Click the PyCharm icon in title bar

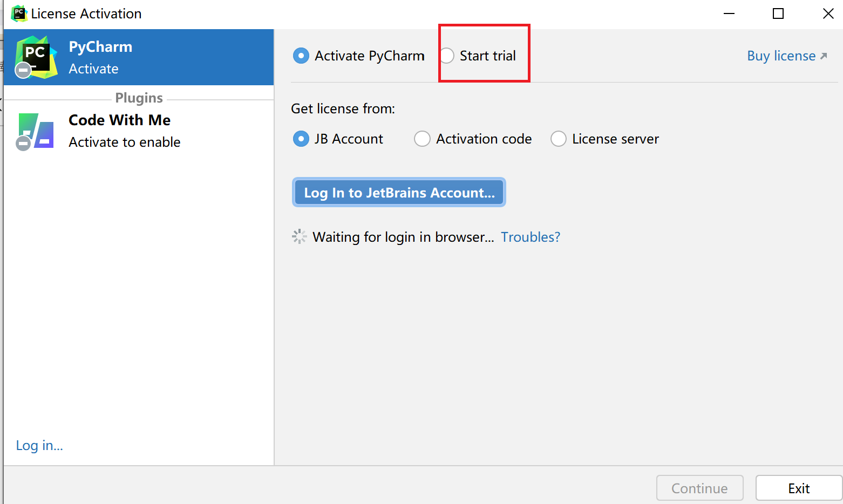(x=19, y=13)
